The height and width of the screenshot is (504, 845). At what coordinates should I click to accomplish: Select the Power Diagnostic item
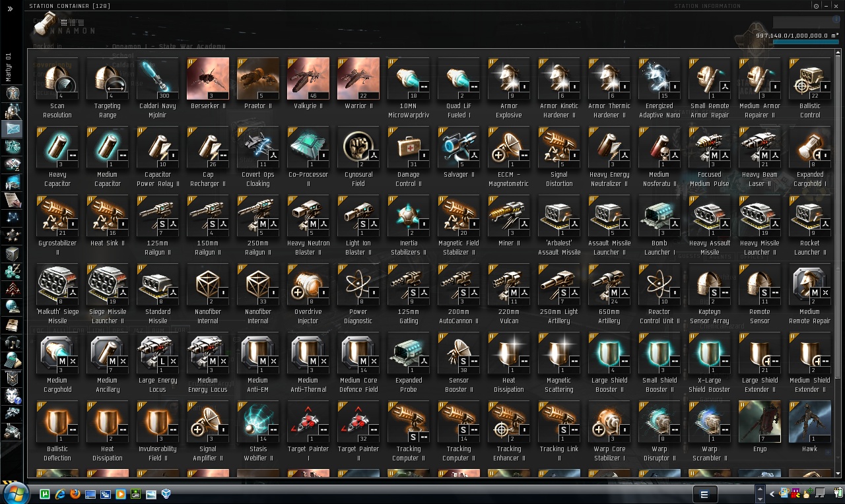[x=358, y=284]
